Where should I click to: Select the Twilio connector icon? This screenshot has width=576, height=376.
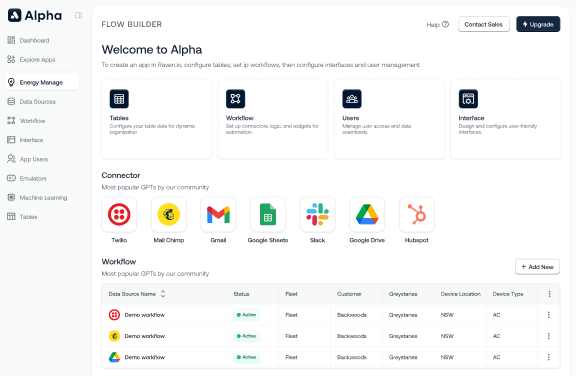[119, 214]
